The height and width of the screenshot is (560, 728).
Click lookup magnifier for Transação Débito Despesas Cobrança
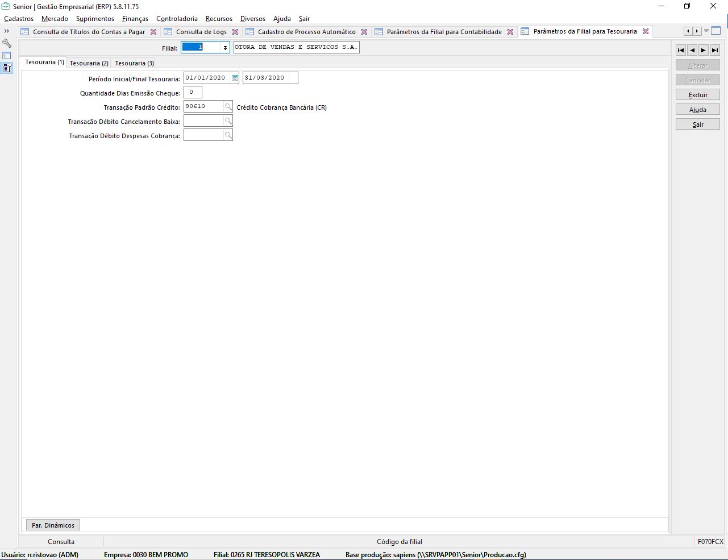pyautogui.click(x=228, y=135)
